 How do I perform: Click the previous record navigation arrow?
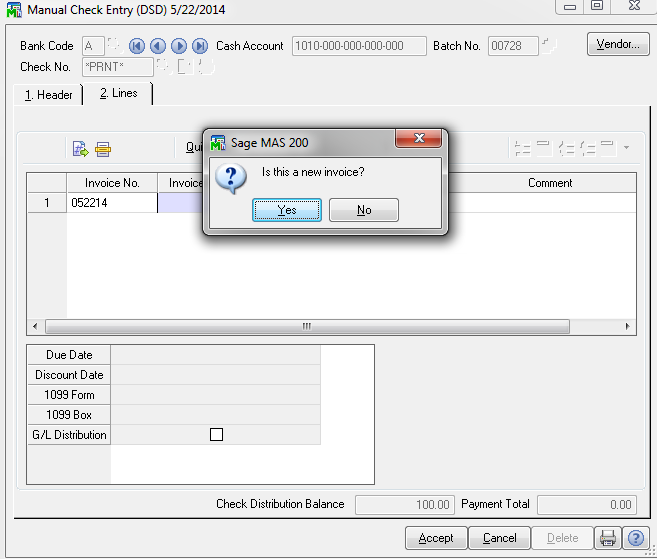click(157, 46)
